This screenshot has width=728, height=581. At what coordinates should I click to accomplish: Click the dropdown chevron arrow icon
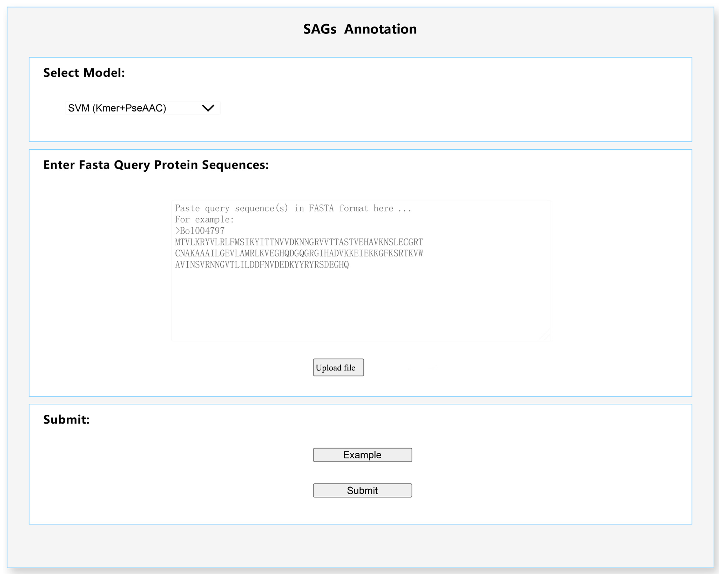208,108
